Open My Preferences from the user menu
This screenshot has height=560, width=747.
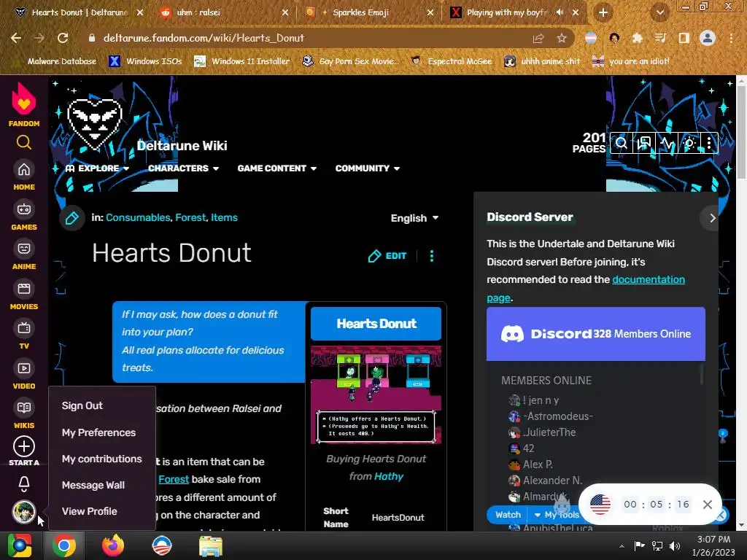(98, 432)
